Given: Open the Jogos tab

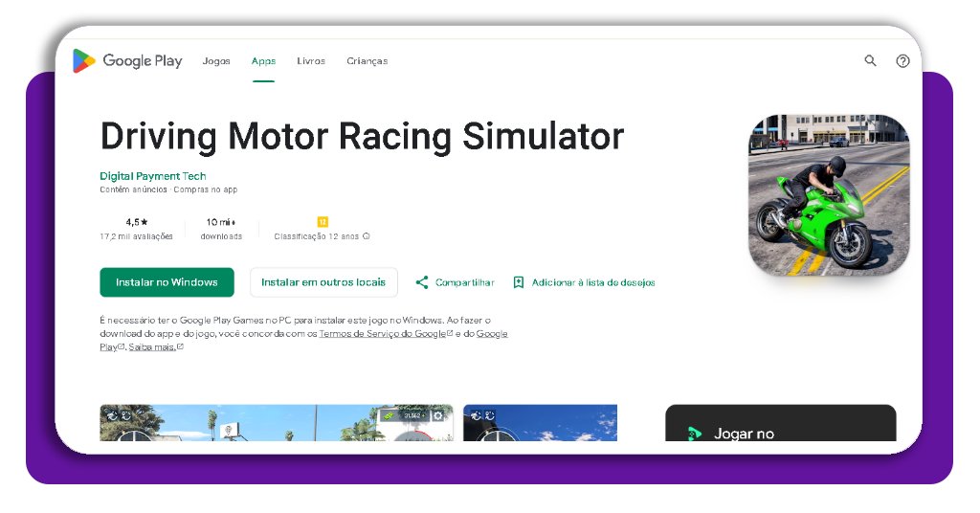Looking at the screenshot, I should click(x=216, y=60).
